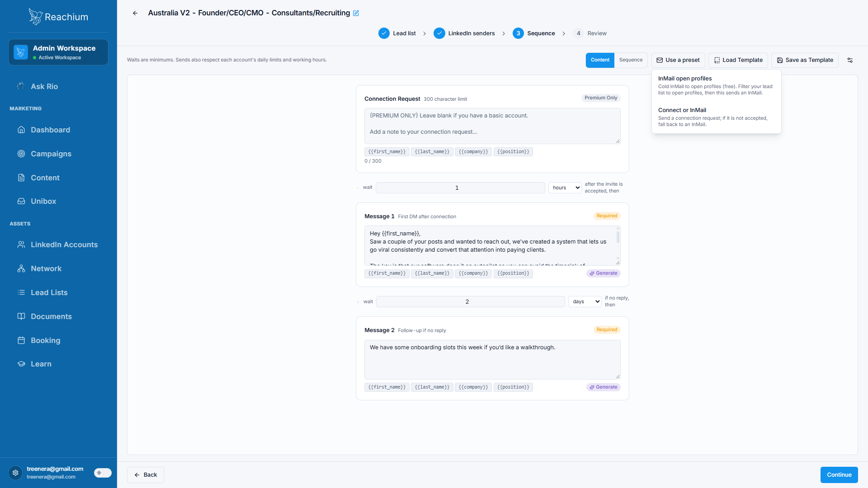
Task: Click the back arrow beside campaign title
Action: point(135,13)
